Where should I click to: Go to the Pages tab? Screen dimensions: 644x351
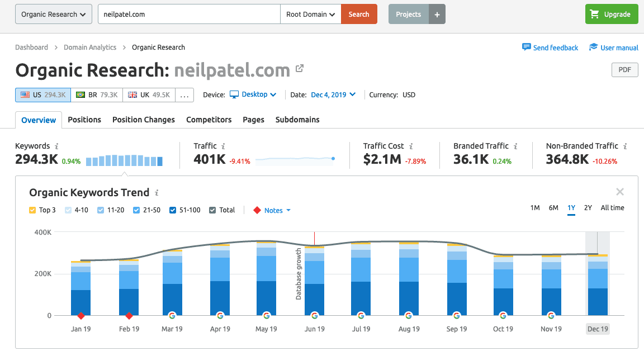253,120
